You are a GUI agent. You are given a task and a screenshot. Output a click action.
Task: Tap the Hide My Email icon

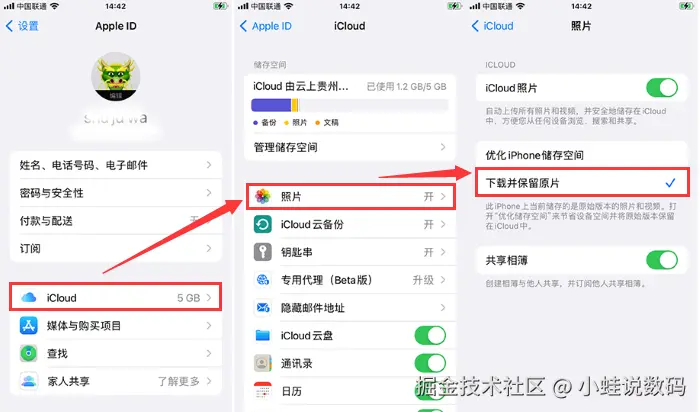[262, 308]
